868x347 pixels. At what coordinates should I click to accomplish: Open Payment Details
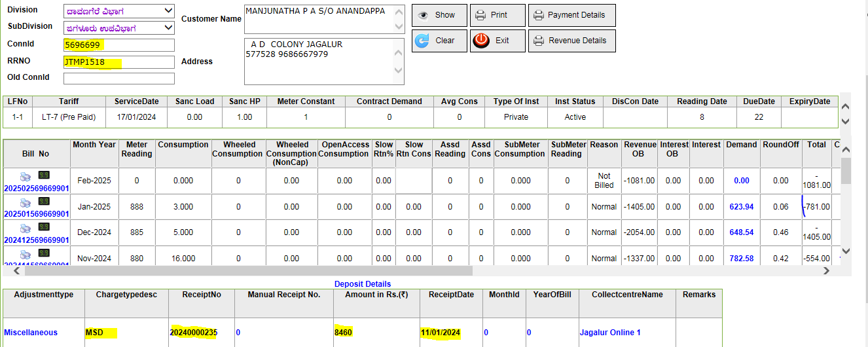pyautogui.click(x=572, y=15)
